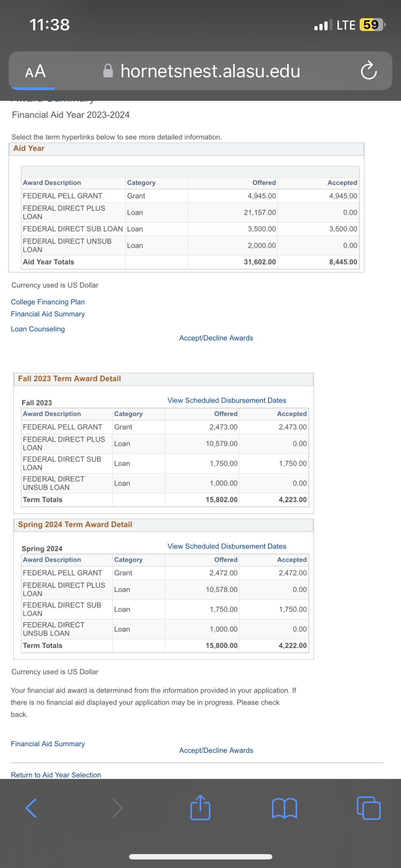The image size is (401, 868).
Task: Go back with the Safari back arrow
Action: pyautogui.click(x=31, y=808)
